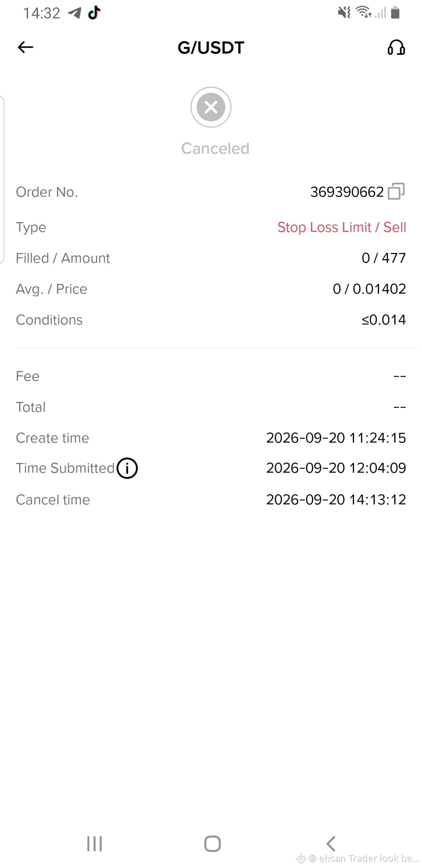Screen dimensions: 422x868
Task: Tap the Cancel time value
Action: pos(336,500)
